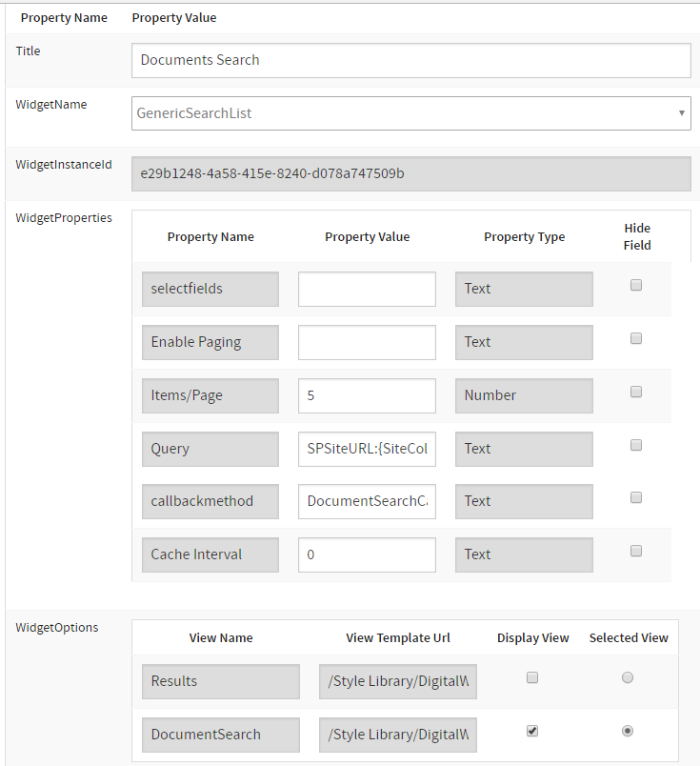Image resolution: width=700 pixels, height=766 pixels.
Task: Click the Query value starting with SPSiteURL
Action: 367,449
